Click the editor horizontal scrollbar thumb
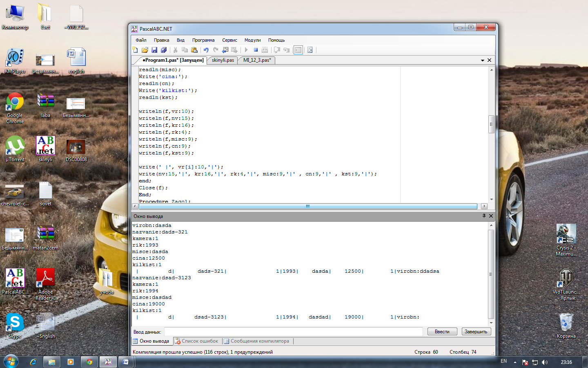This screenshot has width=588, height=368. coord(308,206)
